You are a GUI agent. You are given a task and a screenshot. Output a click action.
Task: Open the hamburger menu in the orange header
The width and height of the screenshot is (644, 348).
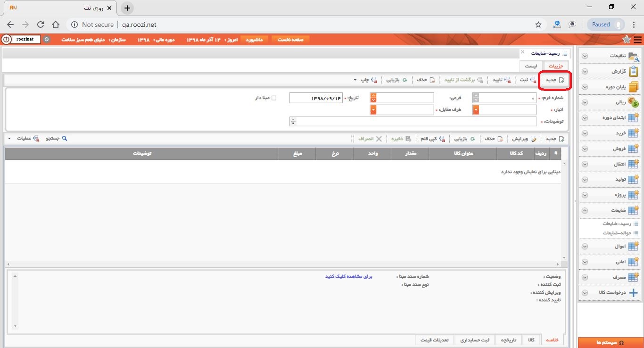637,40
